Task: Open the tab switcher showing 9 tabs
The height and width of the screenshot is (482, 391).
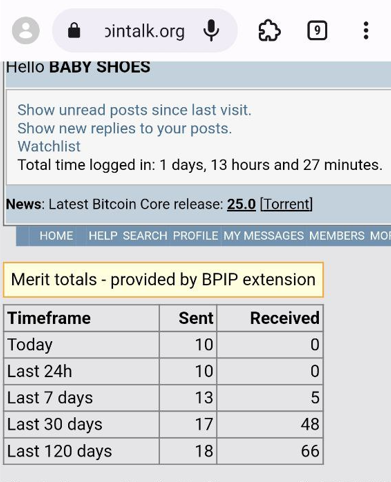Action: [317, 31]
